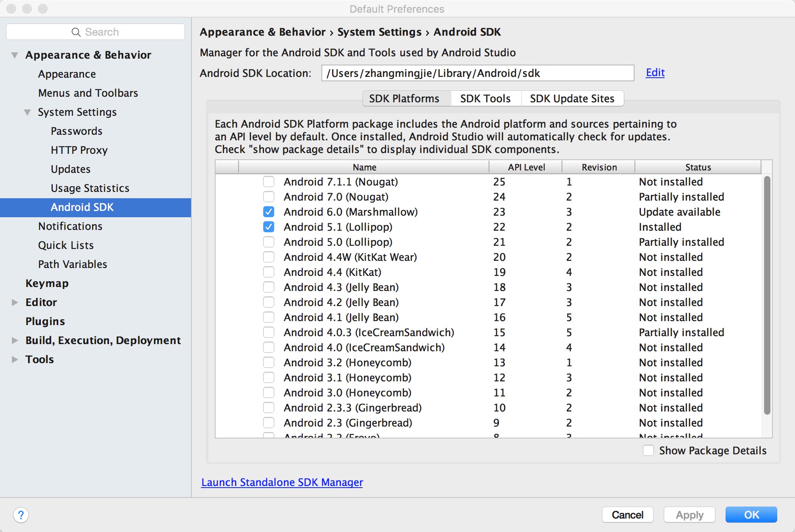Expand Build, Execution, Deployment section
This screenshot has height=532, width=795.
(x=15, y=341)
